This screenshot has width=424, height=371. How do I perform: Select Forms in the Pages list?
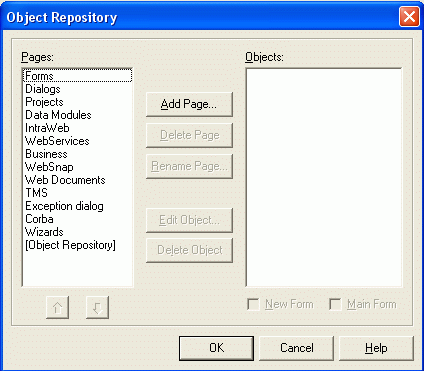tap(77, 76)
